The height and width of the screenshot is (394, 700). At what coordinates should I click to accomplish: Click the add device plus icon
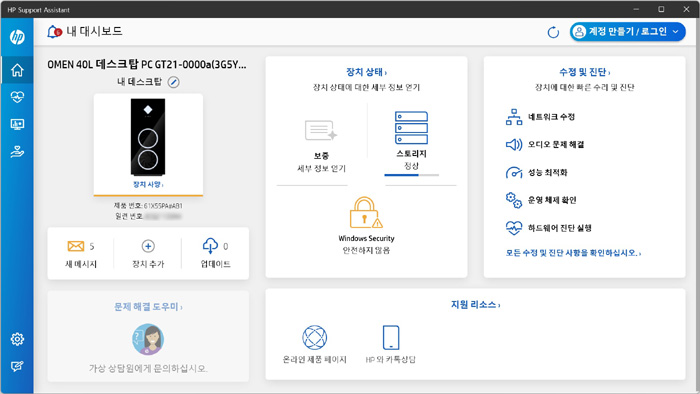[x=148, y=246]
